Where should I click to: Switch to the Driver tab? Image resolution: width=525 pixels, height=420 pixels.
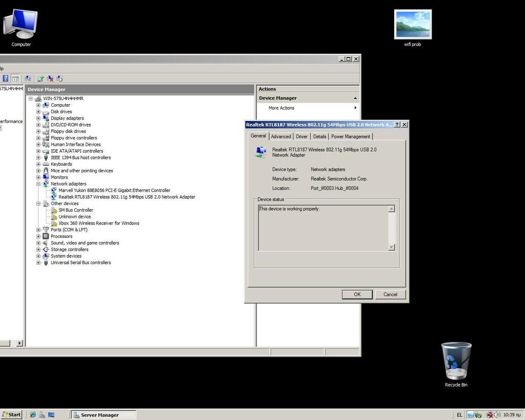(302, 136)
